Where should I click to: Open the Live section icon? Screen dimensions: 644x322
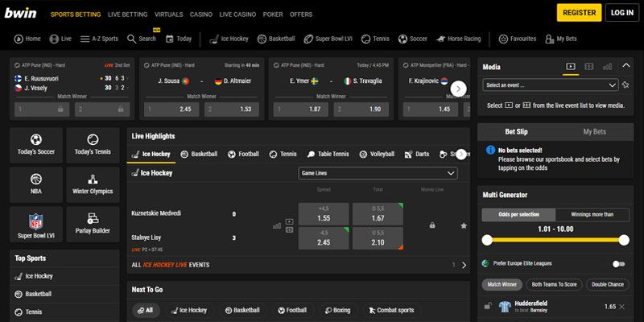pyautogui.click(x=54, y=39)
